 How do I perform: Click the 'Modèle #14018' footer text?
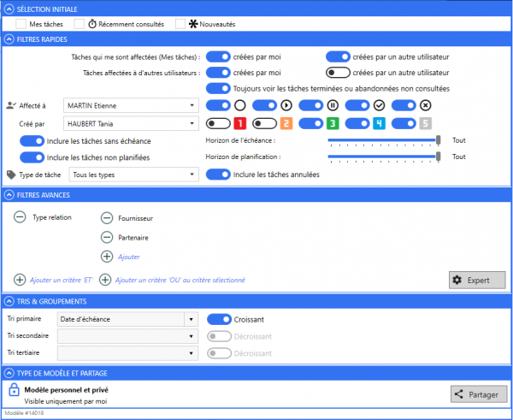pyautogui.click(x=24, y=413)
